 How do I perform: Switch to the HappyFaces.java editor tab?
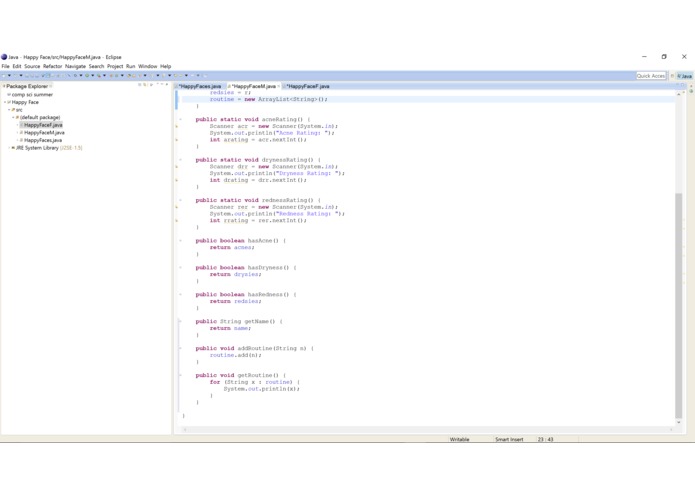200,86
